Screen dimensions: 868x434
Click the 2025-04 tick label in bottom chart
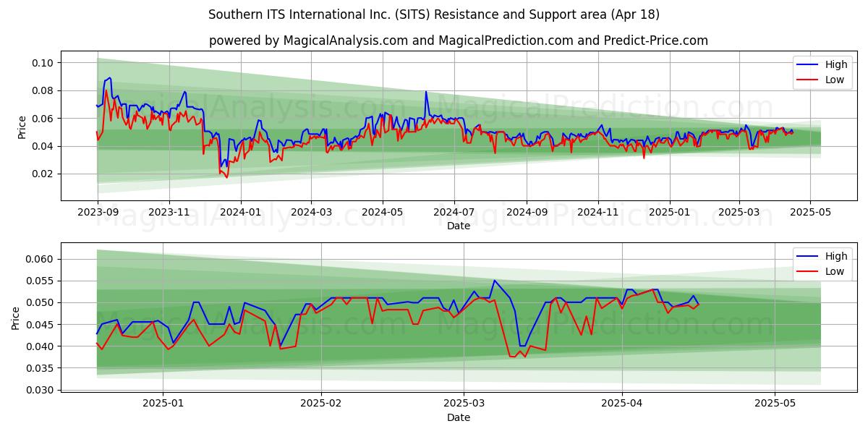tap(622, 404)
